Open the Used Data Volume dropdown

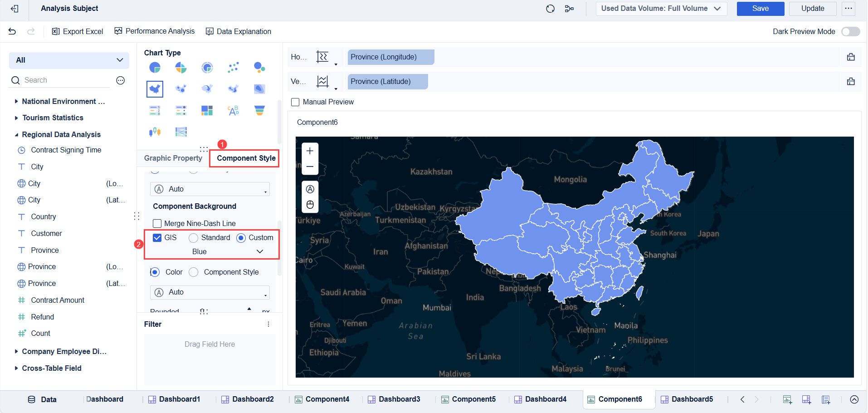[x=661, y=9]
